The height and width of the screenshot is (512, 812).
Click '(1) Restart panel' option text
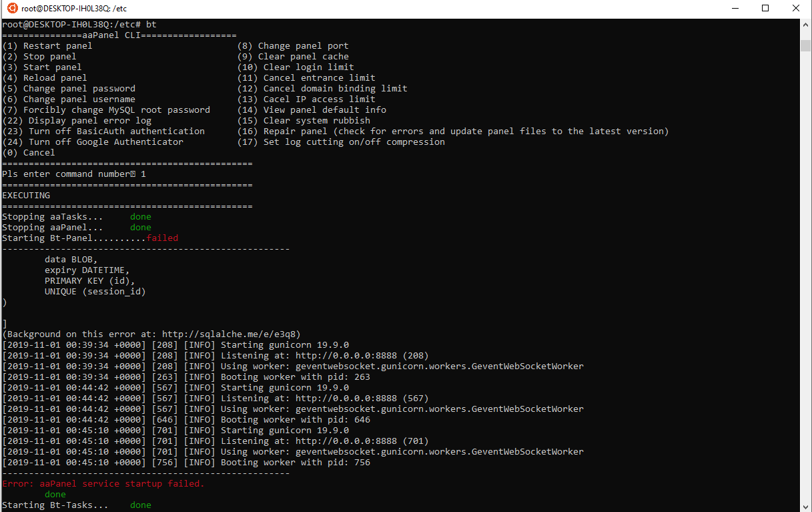pos(47,46)
